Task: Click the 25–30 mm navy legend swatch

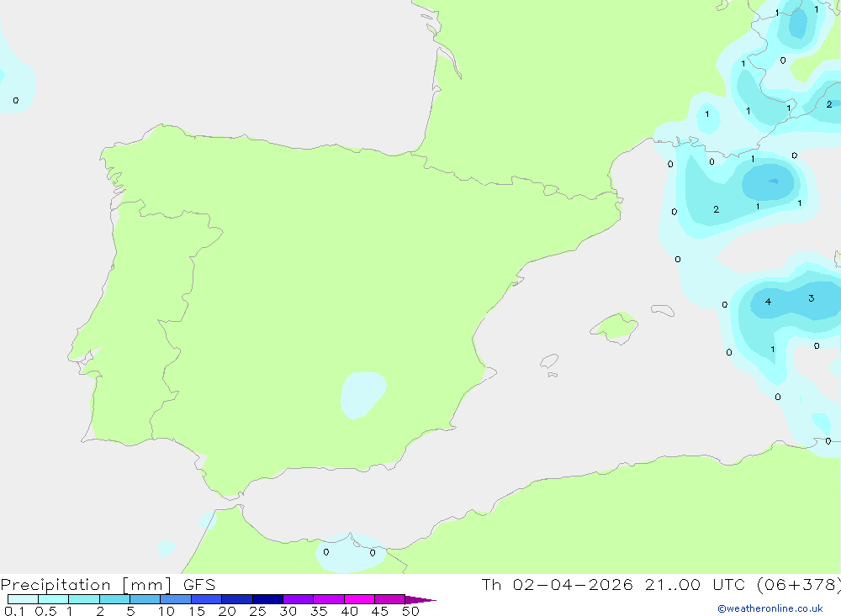Action: [x=267, y=599]
